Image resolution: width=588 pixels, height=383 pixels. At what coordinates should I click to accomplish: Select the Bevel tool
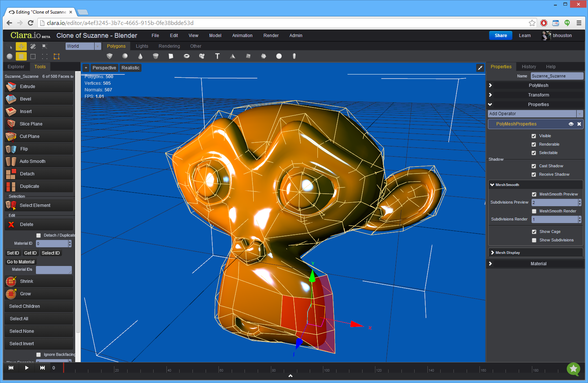pos(38,99)
